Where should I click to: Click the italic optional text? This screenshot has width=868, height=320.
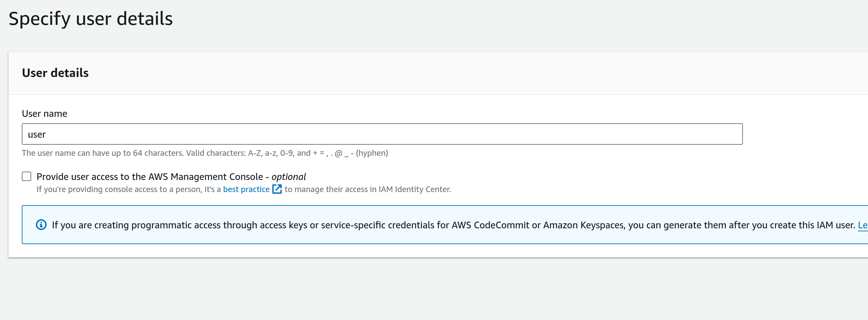[x=289, y=177]
